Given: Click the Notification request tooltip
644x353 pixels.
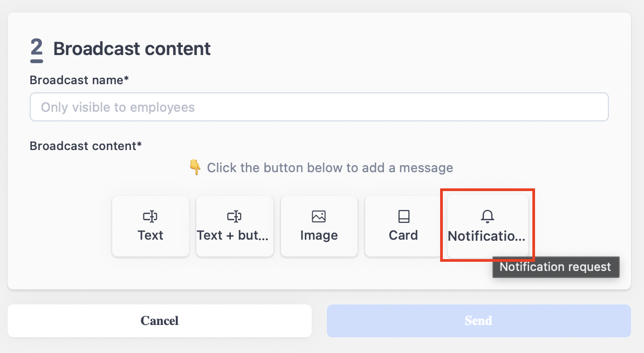Looking at the screenshot, I should click(556, 267).
